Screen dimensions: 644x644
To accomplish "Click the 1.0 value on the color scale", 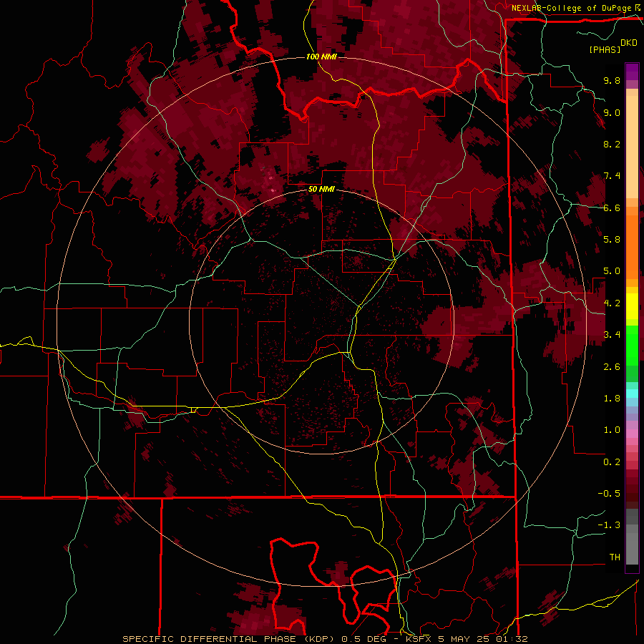I will click(x=612, y=430).
